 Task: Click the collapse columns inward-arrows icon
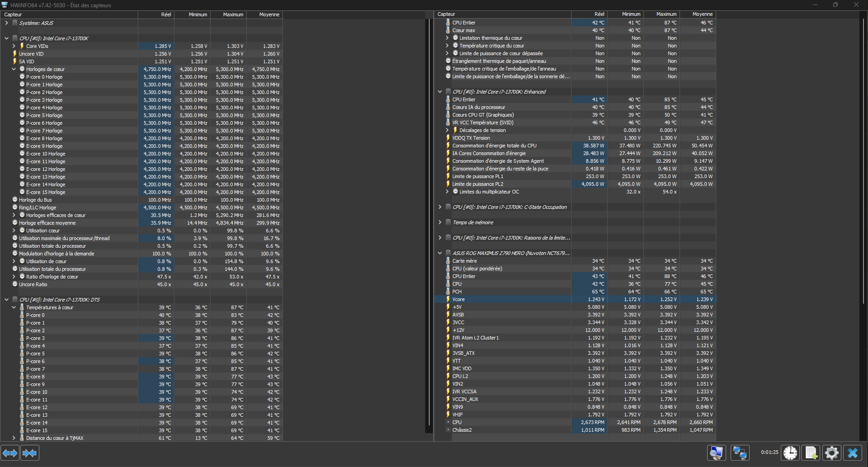point(30,453)
